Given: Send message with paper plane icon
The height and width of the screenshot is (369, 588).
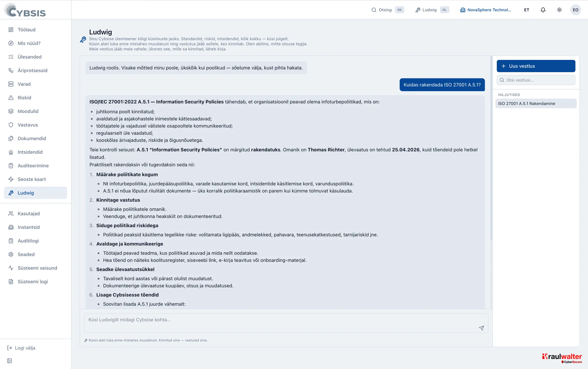Looking at the screenshot, I should coord(481,328).
